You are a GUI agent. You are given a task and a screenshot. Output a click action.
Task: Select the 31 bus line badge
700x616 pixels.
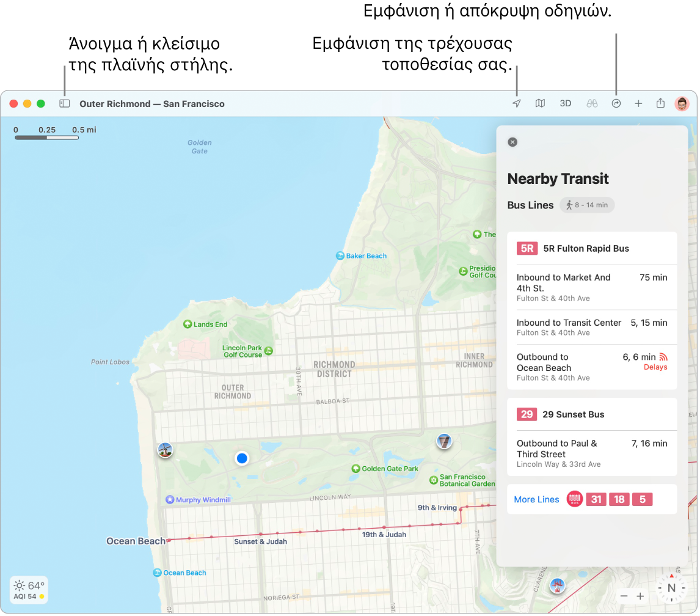click(x=596, y=499)
